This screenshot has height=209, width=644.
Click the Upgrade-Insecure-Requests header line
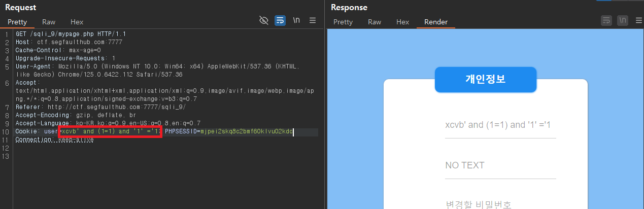coord(65,58)
